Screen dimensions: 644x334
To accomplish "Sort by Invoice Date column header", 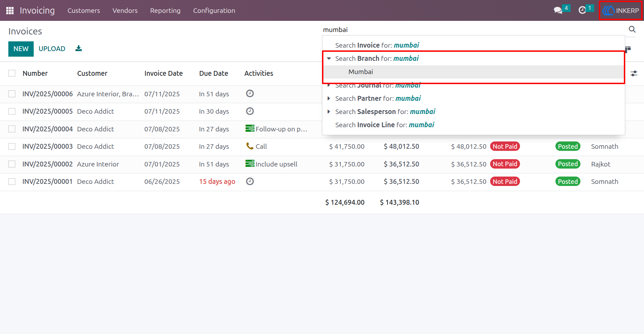I will (x=163, y=73).
